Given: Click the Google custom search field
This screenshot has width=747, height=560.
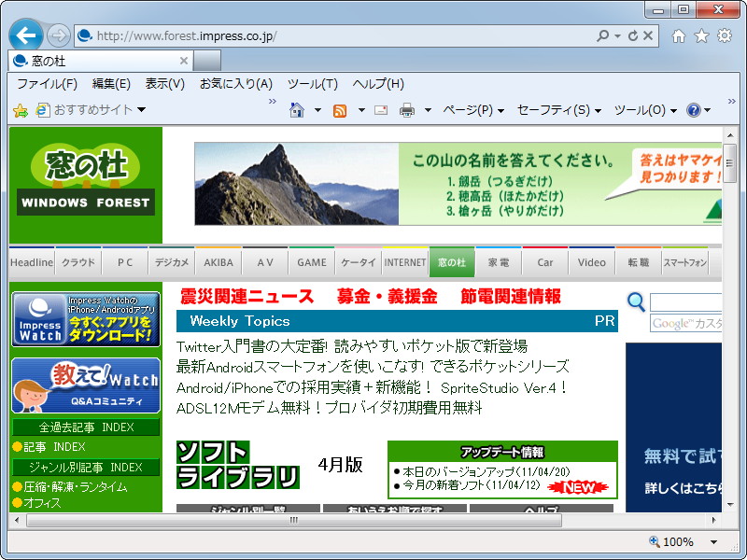Looking at the screenshot, I should coord(686,302).
